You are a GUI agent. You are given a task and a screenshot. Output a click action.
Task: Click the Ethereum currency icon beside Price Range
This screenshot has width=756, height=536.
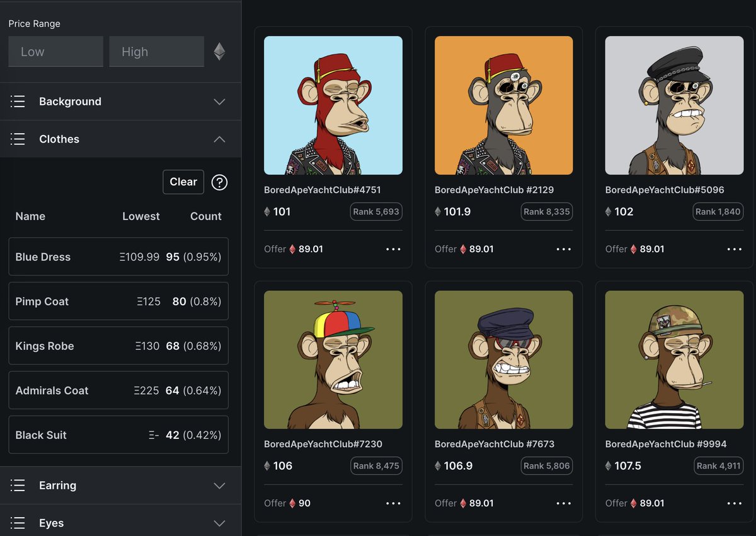[x=219, y=52]
